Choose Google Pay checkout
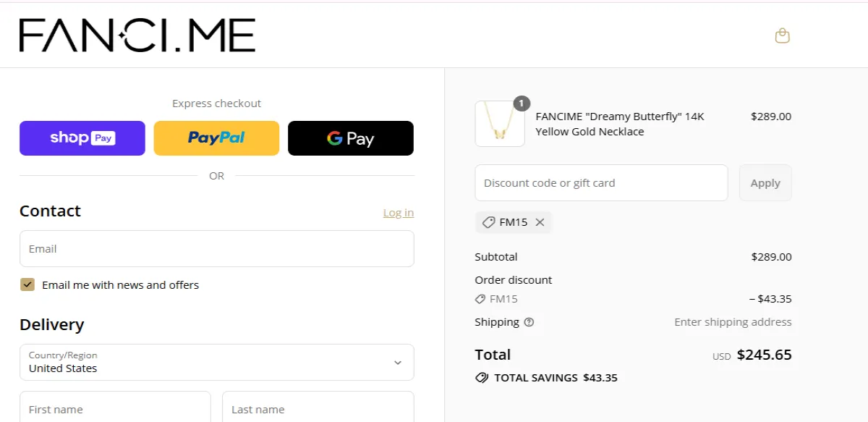This screenshot has height=422, width=868. [350, 138]
